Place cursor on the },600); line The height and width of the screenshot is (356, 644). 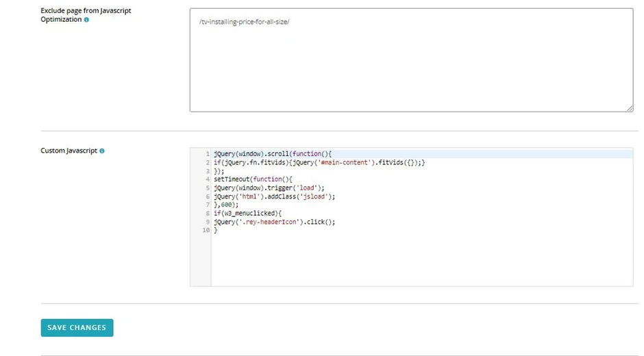click(x=226, y=205)
